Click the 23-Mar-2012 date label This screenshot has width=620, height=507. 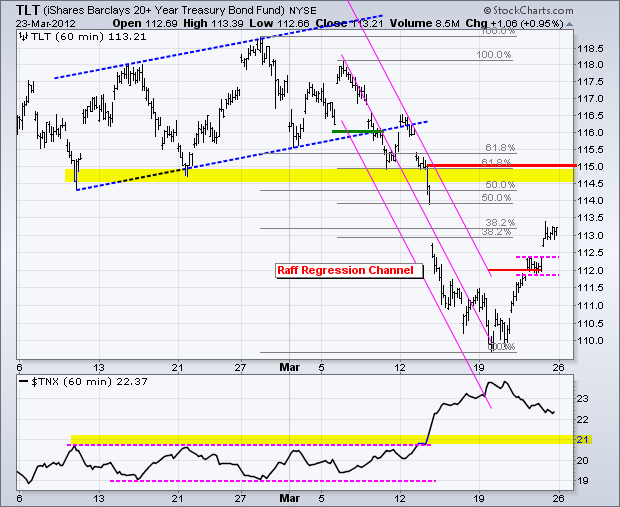click(x=46, y=23)
